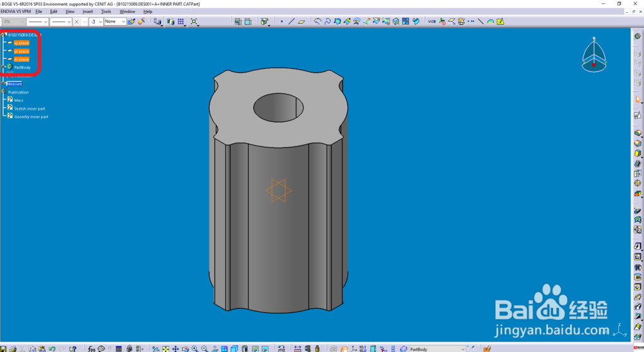Select the Point creation tool
This screenshot has height=352, width=644.
click(x=282, y=21)
